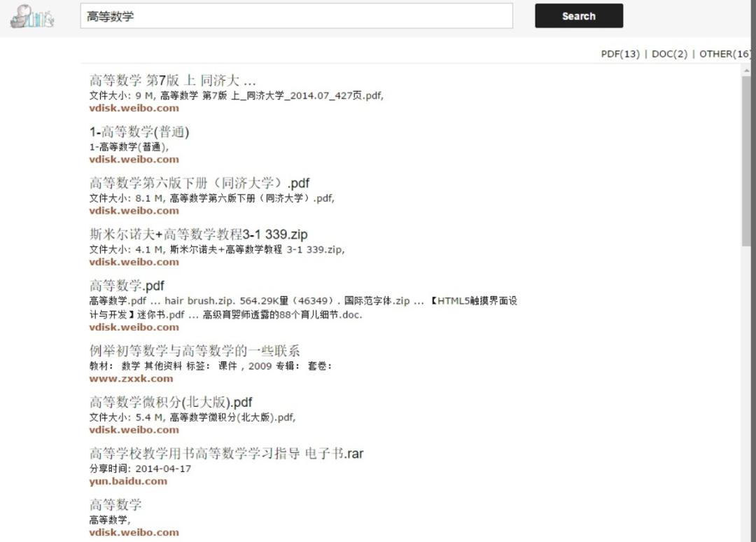Click the search box containing 高等数学
Viewport: 756px width, 542px height.
(x=297, y=16)
